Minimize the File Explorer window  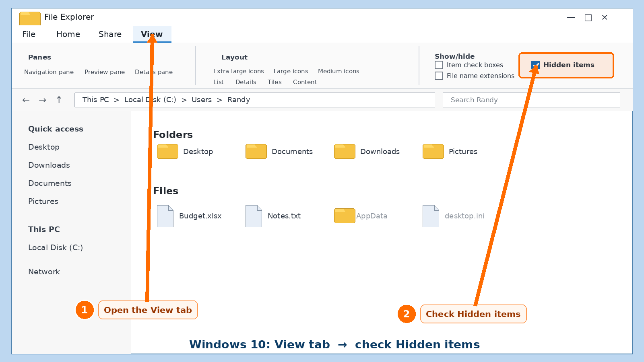(571, 18)
